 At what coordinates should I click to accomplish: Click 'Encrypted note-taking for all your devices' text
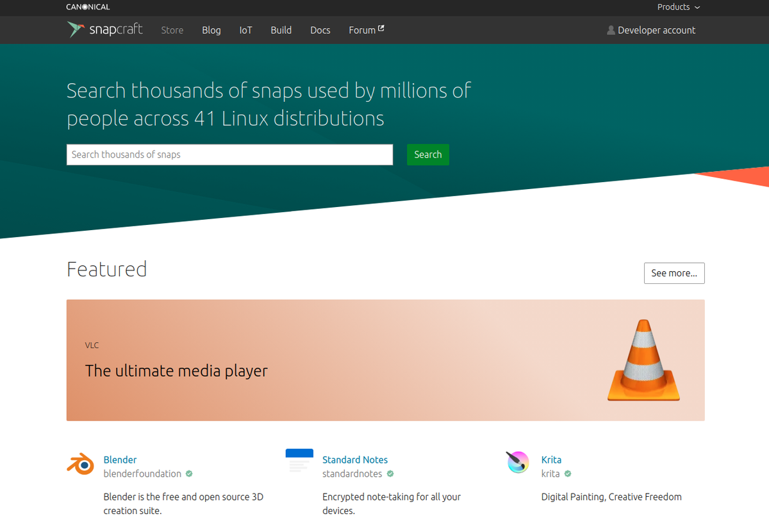(x=392, y=504)
